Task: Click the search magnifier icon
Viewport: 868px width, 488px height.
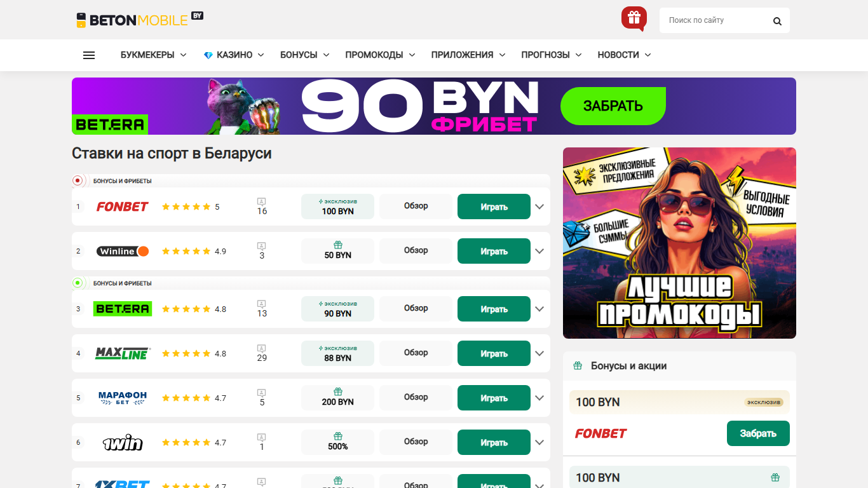Action: [777, 21]
